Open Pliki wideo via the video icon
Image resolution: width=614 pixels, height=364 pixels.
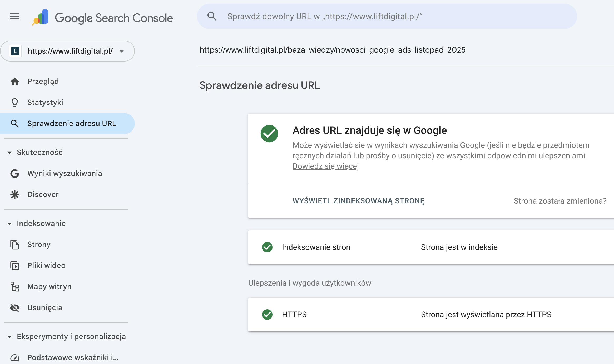[15, 266]
